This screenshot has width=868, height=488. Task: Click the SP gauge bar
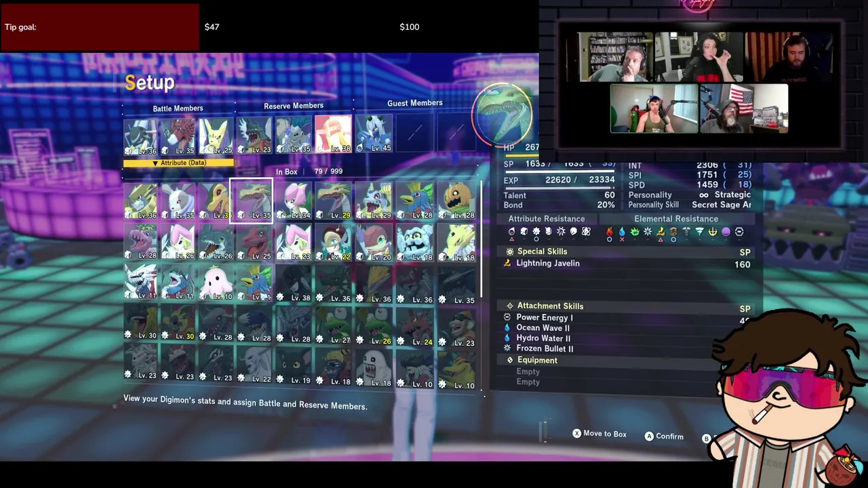pos(559,172)
